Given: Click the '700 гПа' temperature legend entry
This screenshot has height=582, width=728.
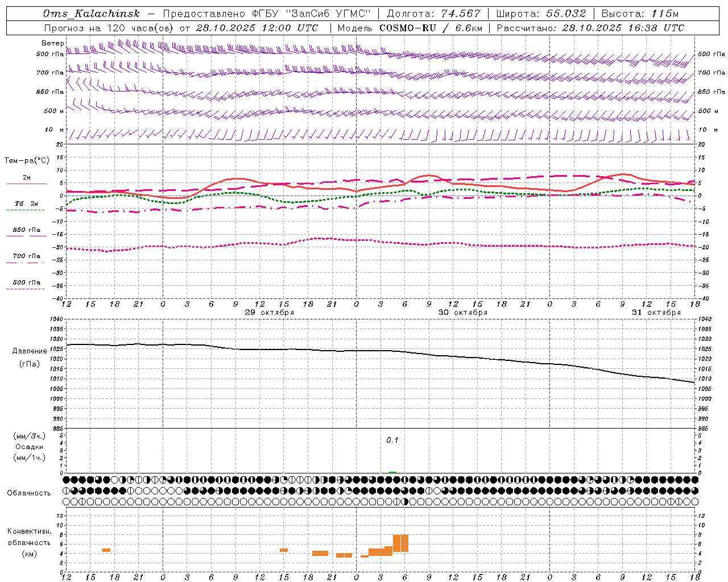Looking at the screenshot, I should pyautogui.click(x=27, y=256).
